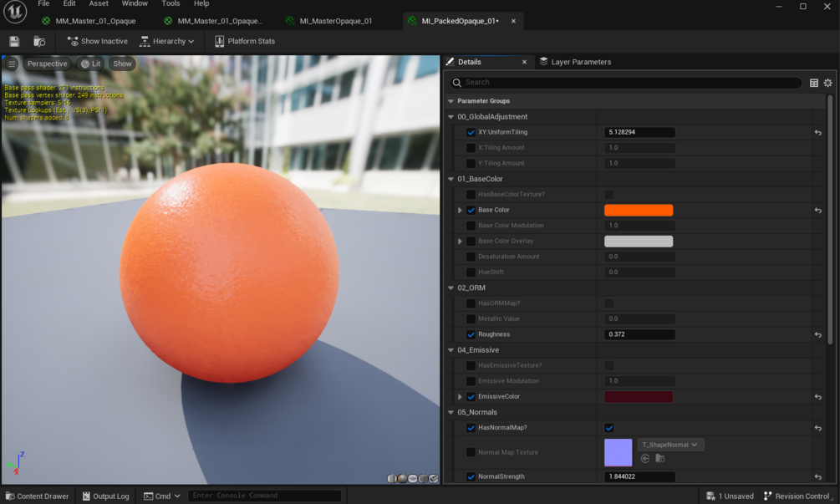
Task: Open the T_ShapeNormal texture dropdown
Action: pyautogui.click(x=670, y=445)
